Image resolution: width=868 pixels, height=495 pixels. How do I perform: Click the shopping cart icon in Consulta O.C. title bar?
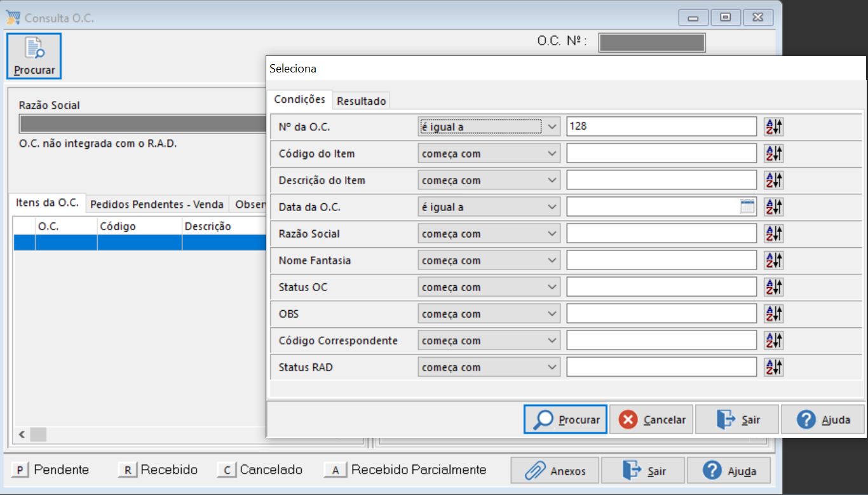coord(13,18)
